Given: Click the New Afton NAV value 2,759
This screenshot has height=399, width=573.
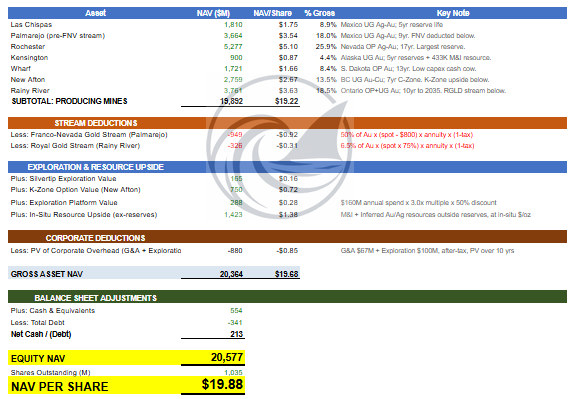Looking at the screenshot, I should pos(233,79).
